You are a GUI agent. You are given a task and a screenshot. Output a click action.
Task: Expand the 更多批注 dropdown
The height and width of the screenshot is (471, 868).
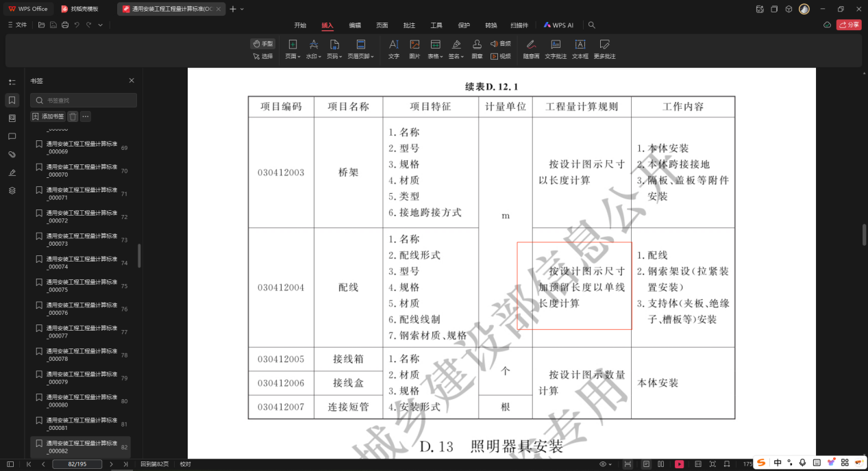click(x=604, y=49)
